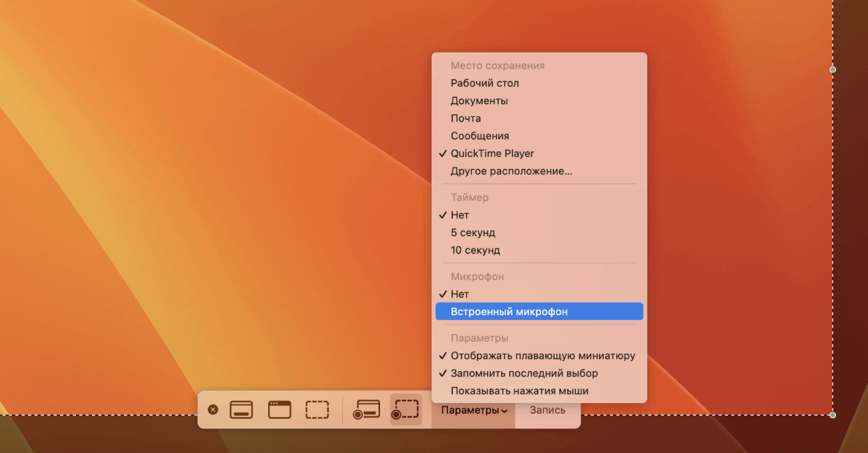The height and width of the screenshot is (453, 868).
Task: Toggle Отображать плавающую миниатюру option
Action: 542,356
